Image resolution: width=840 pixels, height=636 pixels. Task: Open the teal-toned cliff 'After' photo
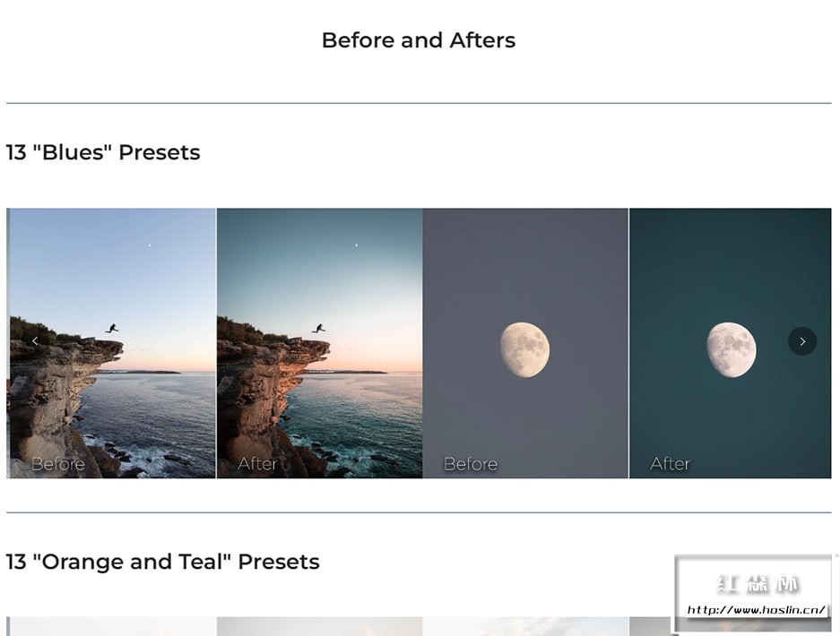pos(319,269)
